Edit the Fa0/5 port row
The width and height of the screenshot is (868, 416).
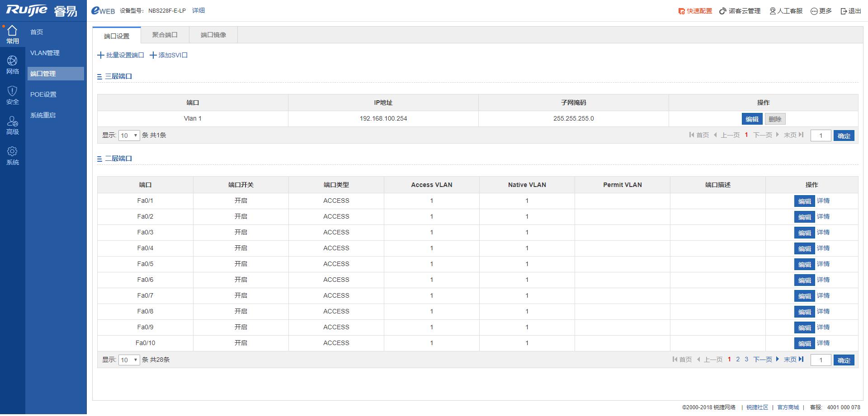tap(804, 264)
